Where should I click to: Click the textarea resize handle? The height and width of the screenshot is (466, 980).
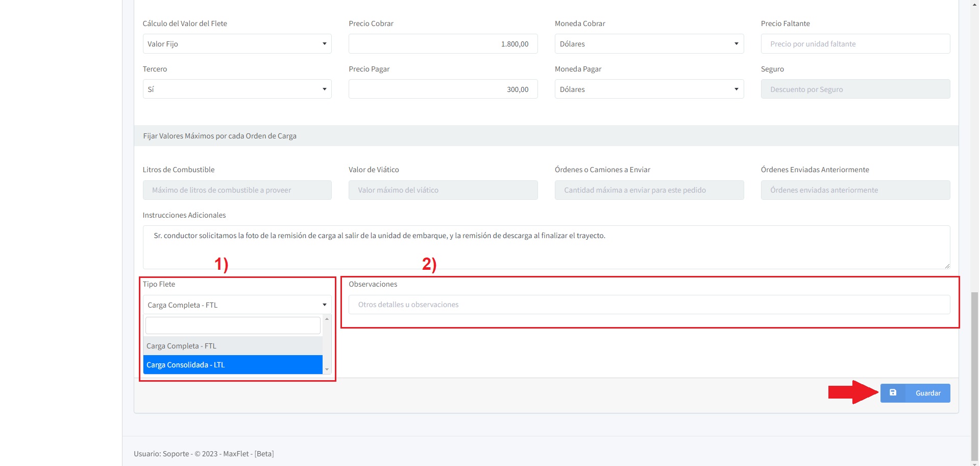point(947,266)
